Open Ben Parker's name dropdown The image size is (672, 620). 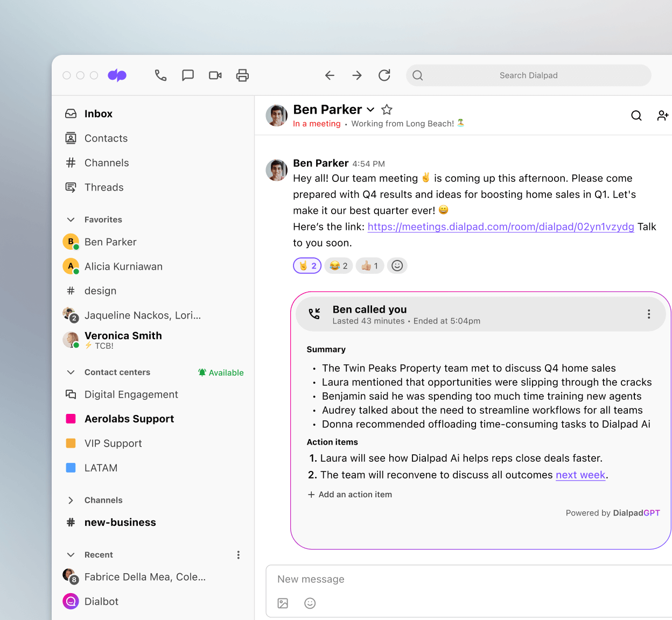[370, 109]
